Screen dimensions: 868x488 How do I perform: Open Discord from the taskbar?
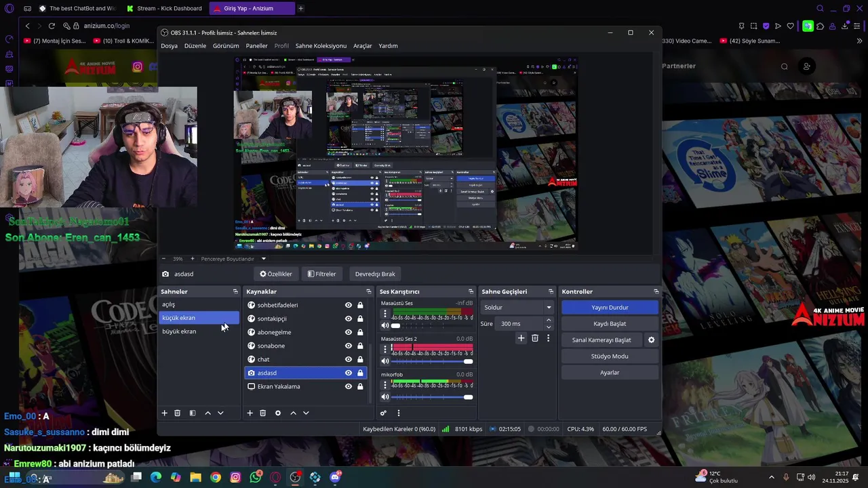coord(335,477)
